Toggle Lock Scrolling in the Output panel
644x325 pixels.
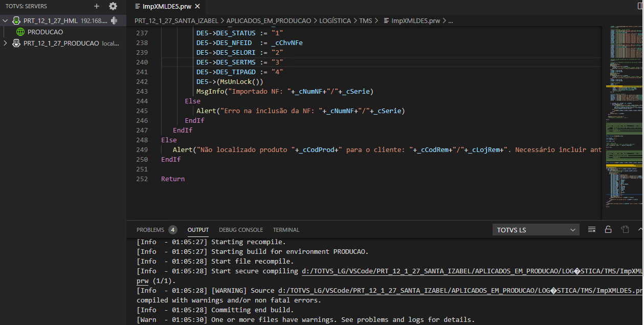point(608,229)
